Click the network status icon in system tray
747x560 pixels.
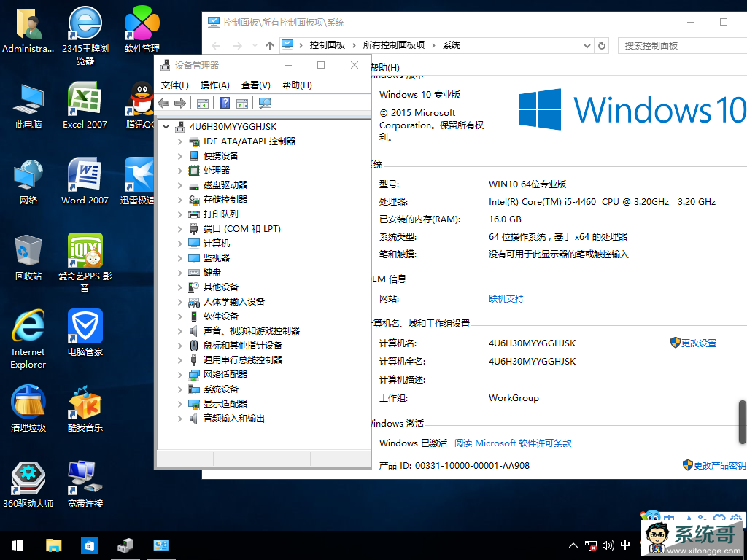(591, 545)
